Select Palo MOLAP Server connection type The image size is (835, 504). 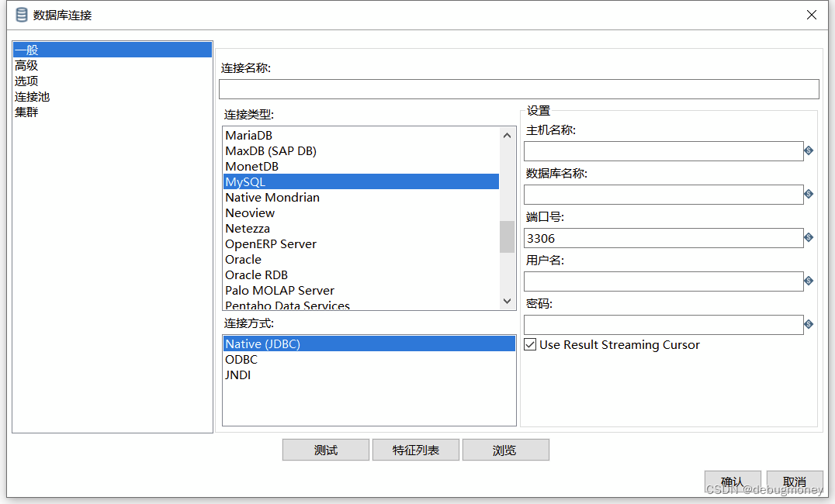click(x=361, y=290)
